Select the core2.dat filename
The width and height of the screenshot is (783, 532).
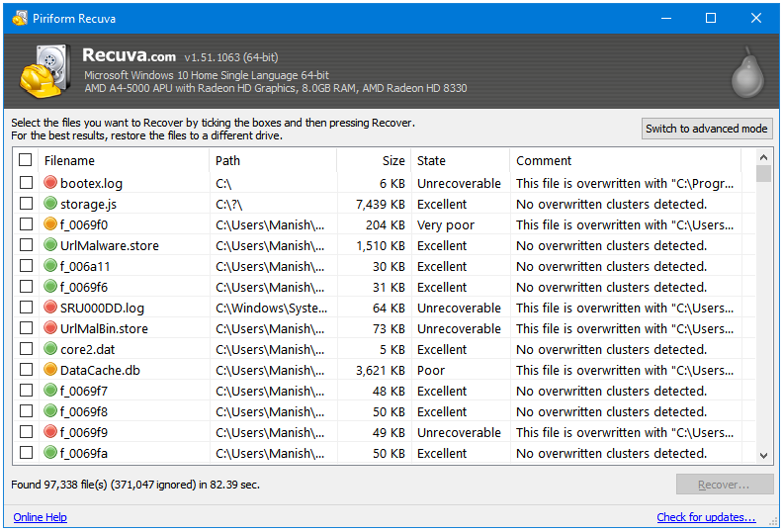point(87,350)
